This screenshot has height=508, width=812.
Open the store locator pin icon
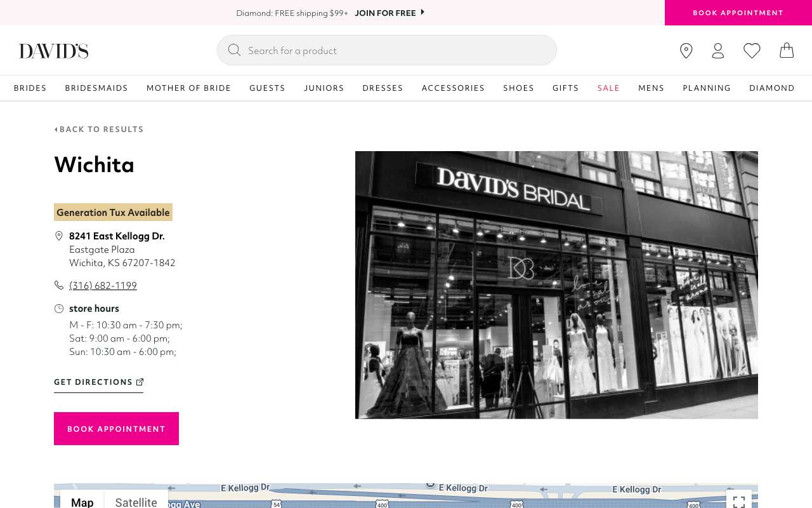coord(686,51)
